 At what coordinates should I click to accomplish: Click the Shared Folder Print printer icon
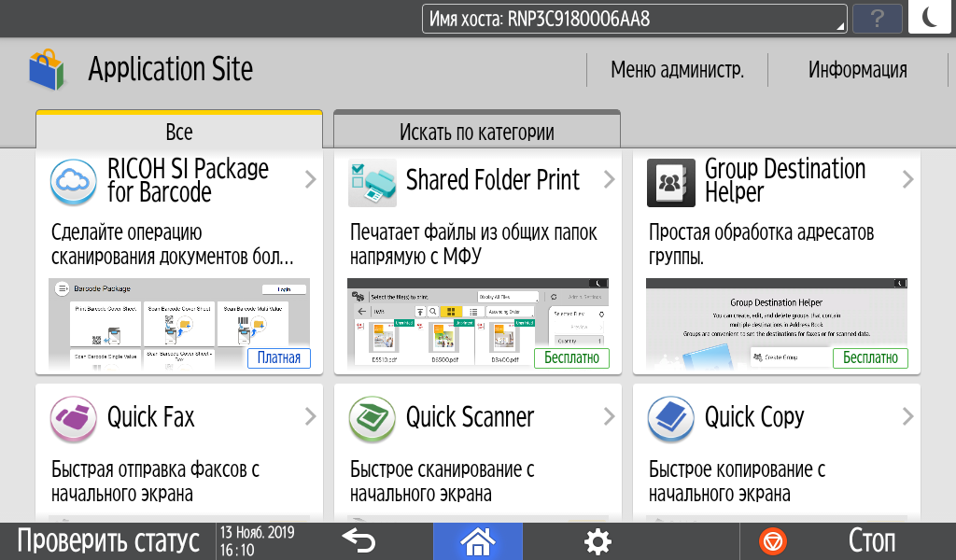pos(372,183)
